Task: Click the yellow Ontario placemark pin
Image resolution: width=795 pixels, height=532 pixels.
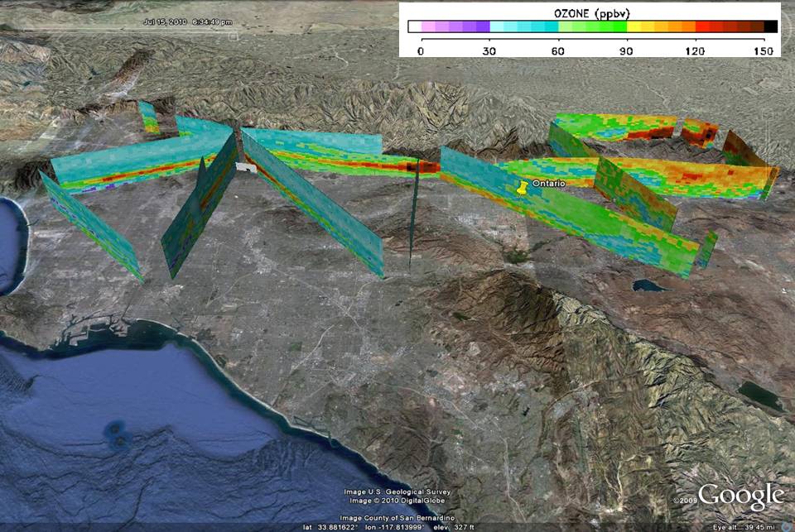Action: (522, 189)
